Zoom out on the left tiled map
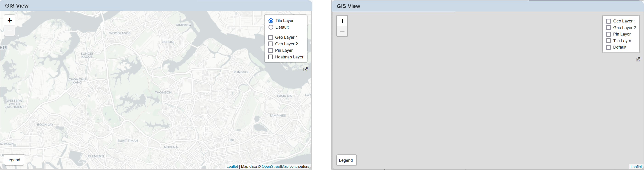The width and height of the screenshot is (644, 170). 9,31
